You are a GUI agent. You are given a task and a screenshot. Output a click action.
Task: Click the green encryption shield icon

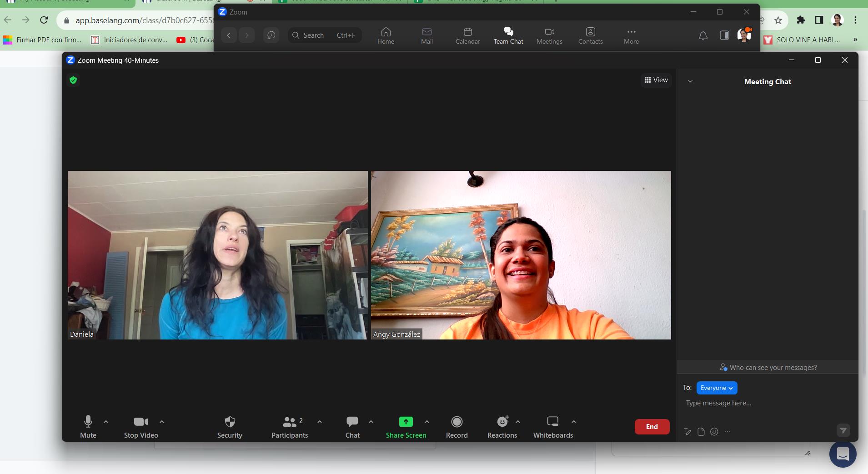point(73,80)
